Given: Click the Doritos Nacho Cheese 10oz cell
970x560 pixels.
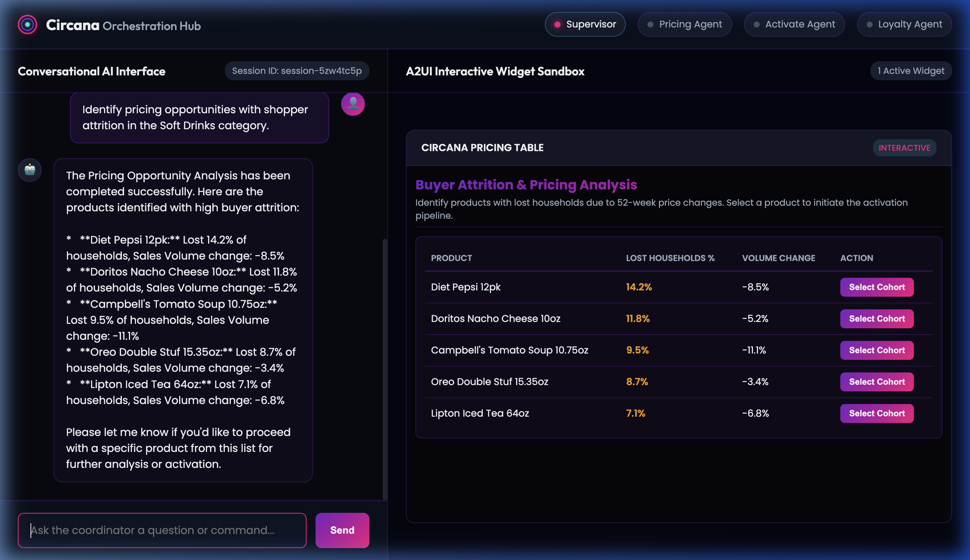Looking at the screenshot, I should pyautogui.click(x=495, y=319).
